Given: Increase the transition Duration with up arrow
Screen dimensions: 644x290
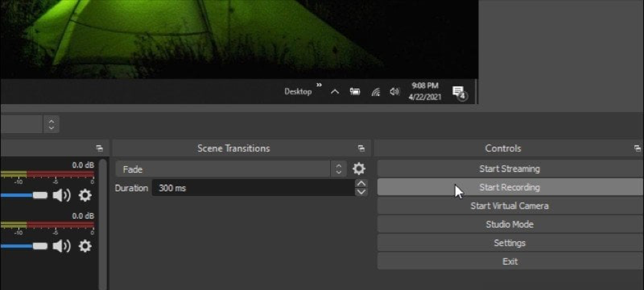Looking at the screenshot, I should [361, 184].
